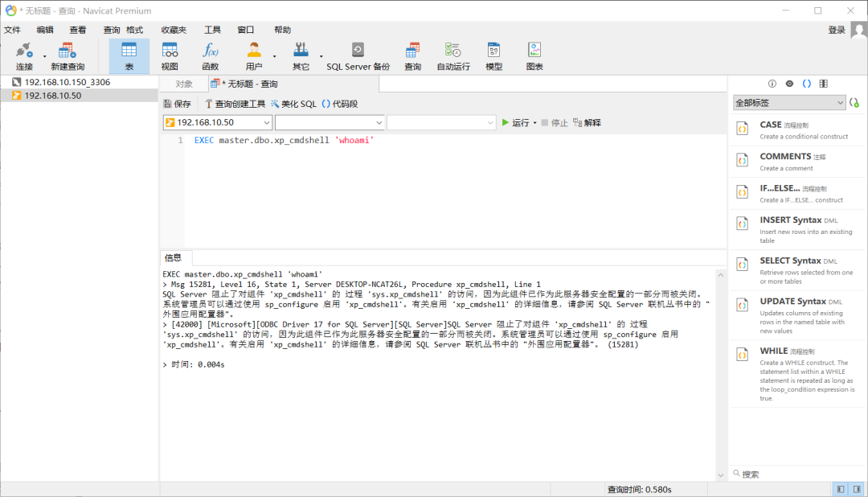
Task: Show the info icon in right panel
Action: click(772, 84)
